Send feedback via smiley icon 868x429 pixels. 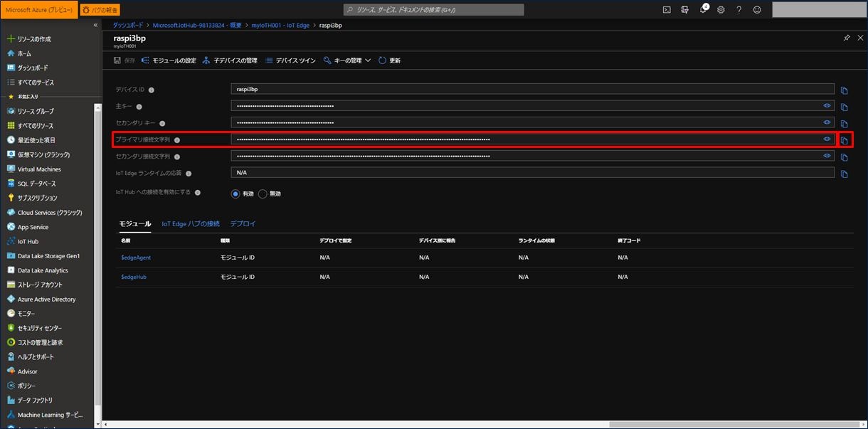(x=757, y=10)
